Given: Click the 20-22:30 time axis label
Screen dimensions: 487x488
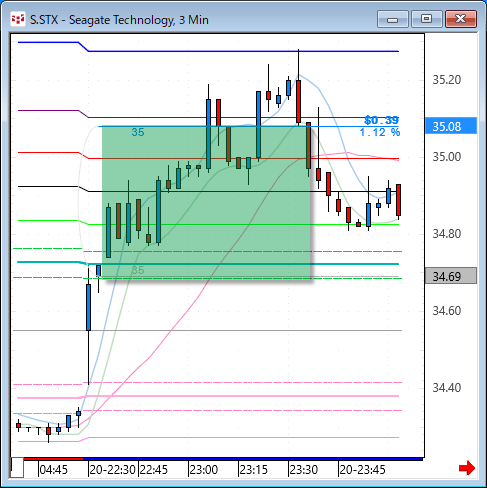Looking at the screenshot, I should (112, 470).
